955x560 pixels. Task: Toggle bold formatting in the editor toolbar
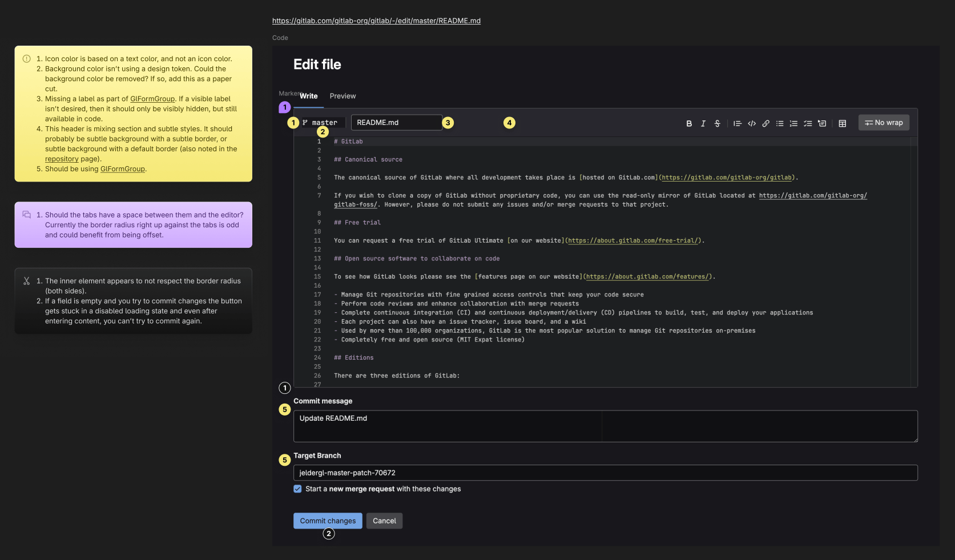[x=689, y=123]
